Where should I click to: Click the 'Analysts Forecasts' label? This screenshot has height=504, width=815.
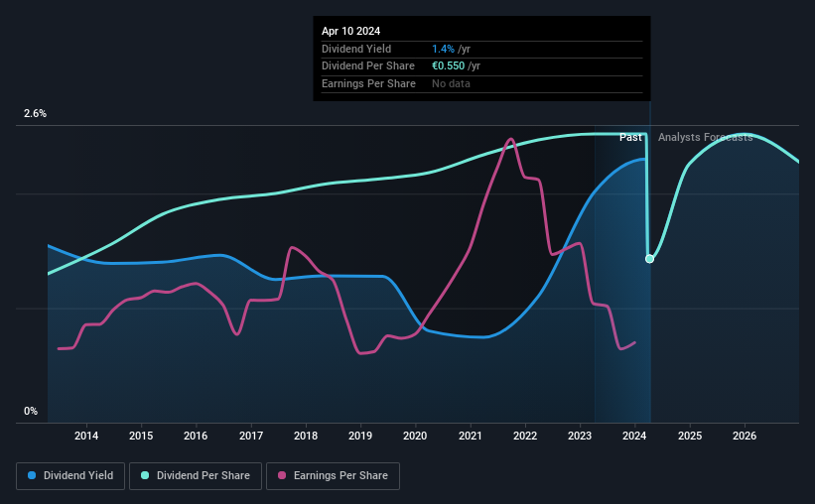pyautogui.click(x=706, y=137)
